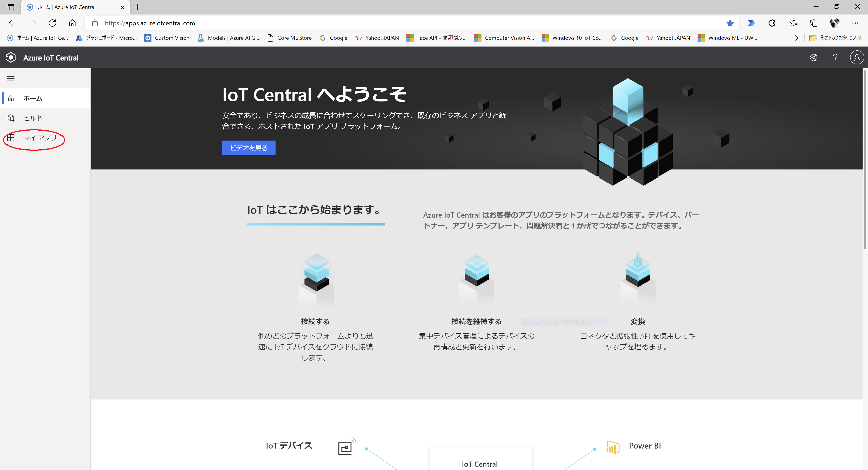
Task: Click the browser home icon
Action: 72,23
